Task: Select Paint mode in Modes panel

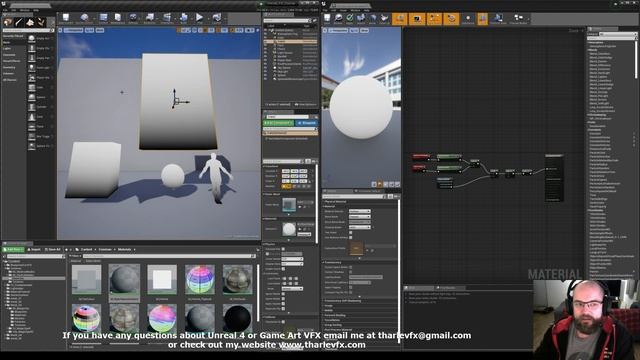Action: 19,22
